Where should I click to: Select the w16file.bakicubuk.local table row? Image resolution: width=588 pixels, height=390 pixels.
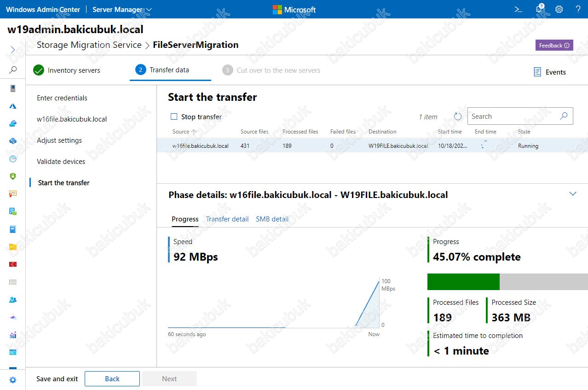pyautogui.click(x=372, y=146)
